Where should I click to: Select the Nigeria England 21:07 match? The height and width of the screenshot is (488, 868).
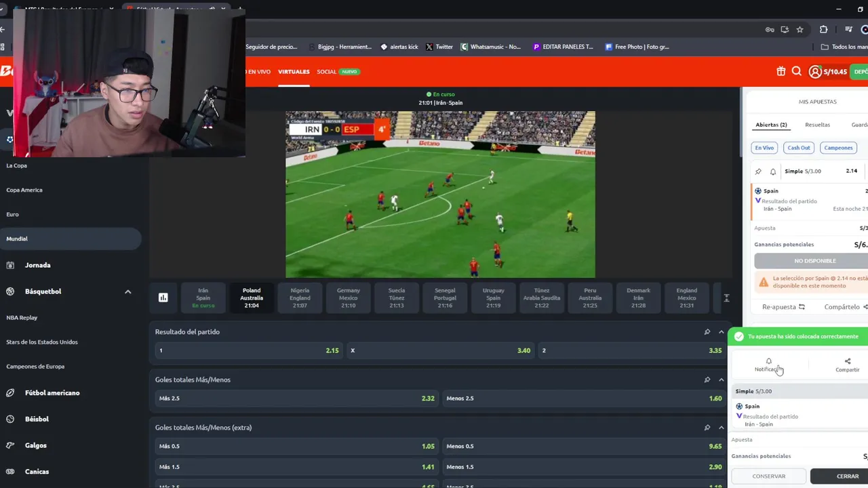300,298
